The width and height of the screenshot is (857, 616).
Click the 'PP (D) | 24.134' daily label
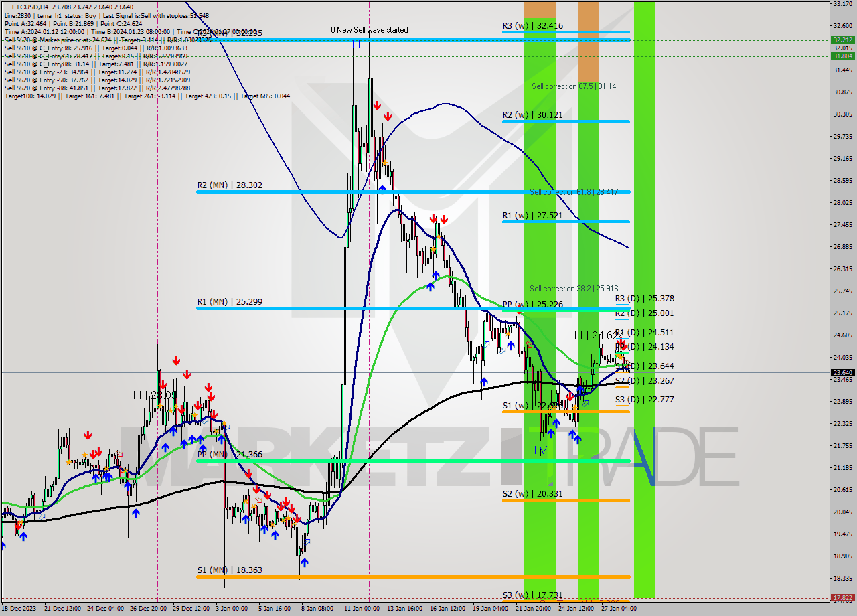tap(644, 347)
